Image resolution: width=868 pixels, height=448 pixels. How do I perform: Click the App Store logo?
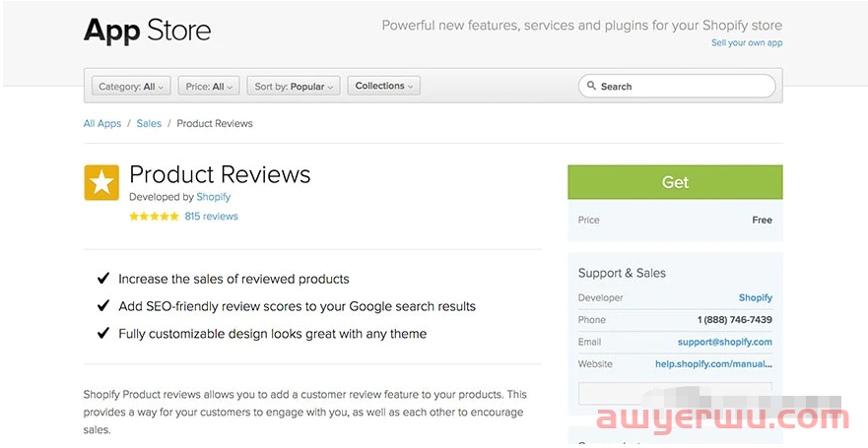pos(147,31)
